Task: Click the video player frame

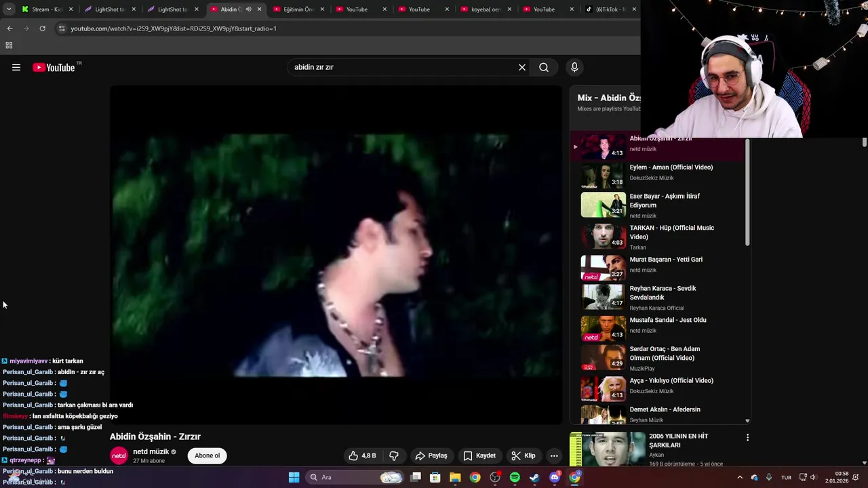Action: (x=336, y=255)
